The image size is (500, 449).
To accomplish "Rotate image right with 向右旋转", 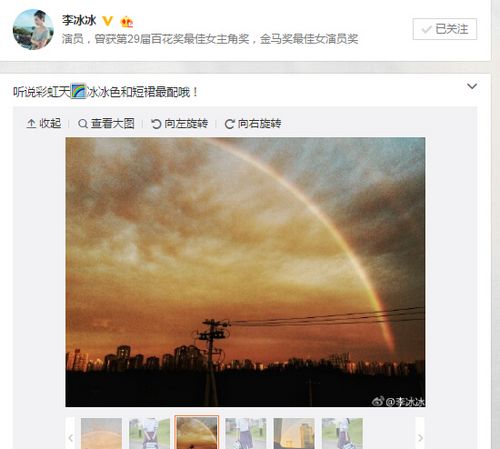I will [x=253, y=124].
